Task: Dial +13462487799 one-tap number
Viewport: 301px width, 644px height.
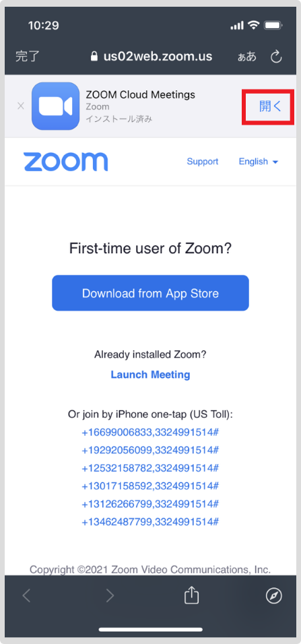Action: (150, 521)
